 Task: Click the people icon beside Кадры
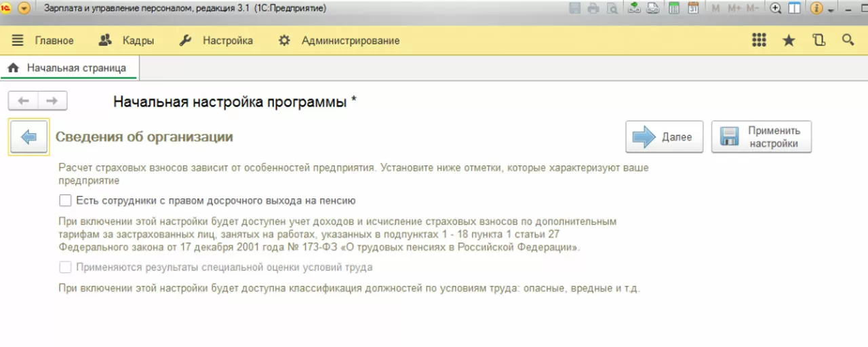[x=105, y=41]
